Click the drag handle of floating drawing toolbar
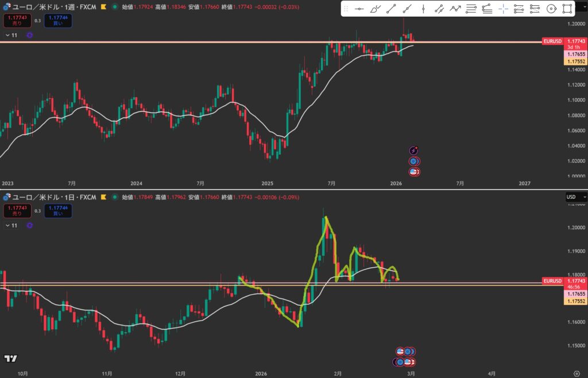 [x=346, y=9]
